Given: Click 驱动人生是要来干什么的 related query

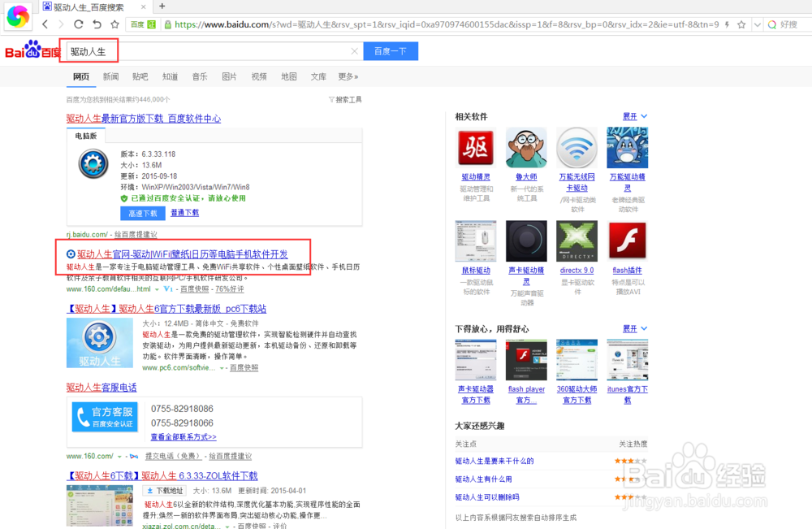Looking at the screenshot, I should (495, 461).
